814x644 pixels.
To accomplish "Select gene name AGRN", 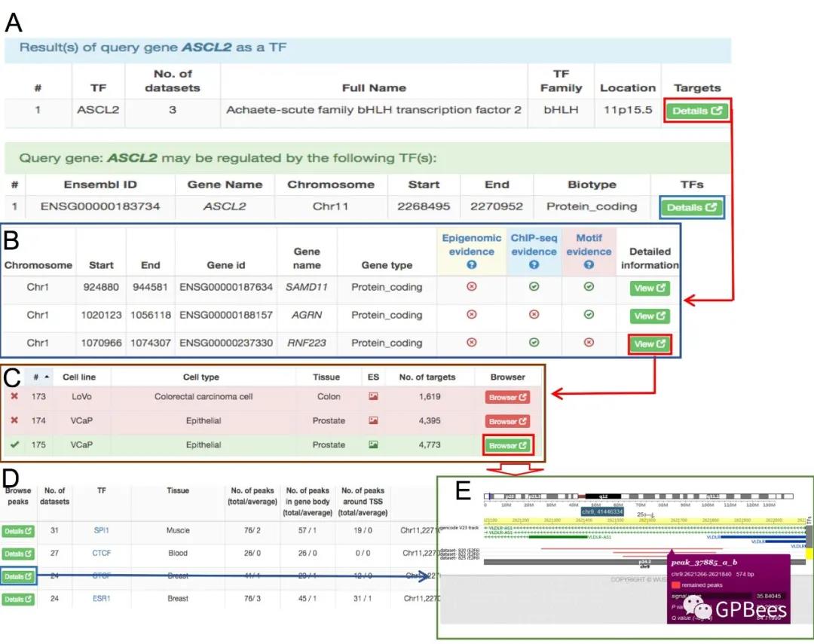I will pyautogui.click(x=306, y=315).
